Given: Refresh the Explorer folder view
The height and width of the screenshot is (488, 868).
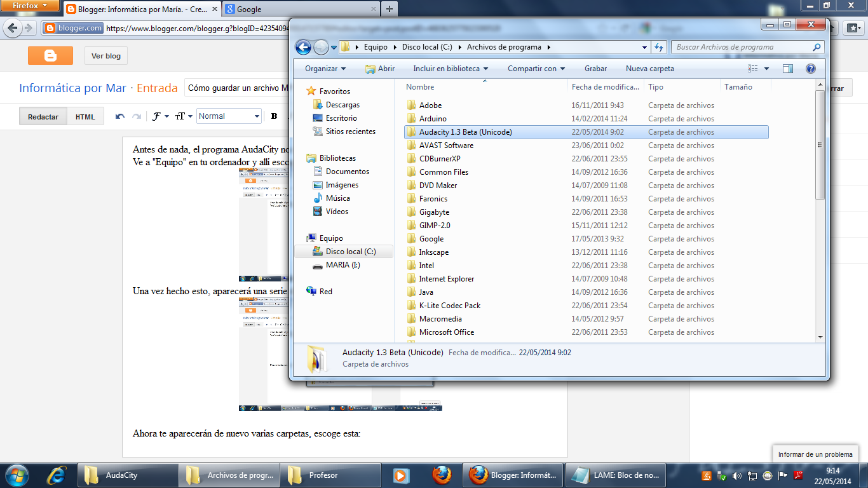Looking at the screenshot, I should pos(659,47).
